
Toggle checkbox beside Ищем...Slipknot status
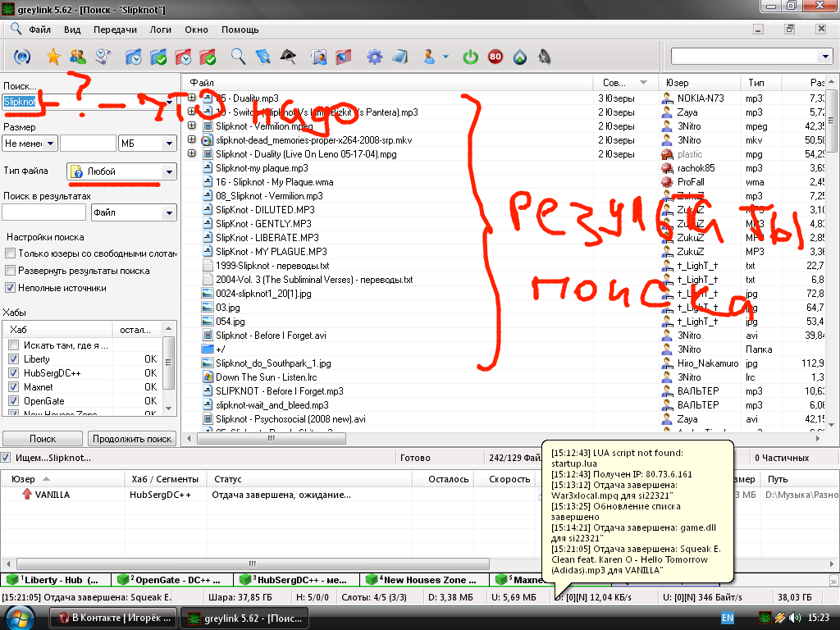tap(6, 458)
